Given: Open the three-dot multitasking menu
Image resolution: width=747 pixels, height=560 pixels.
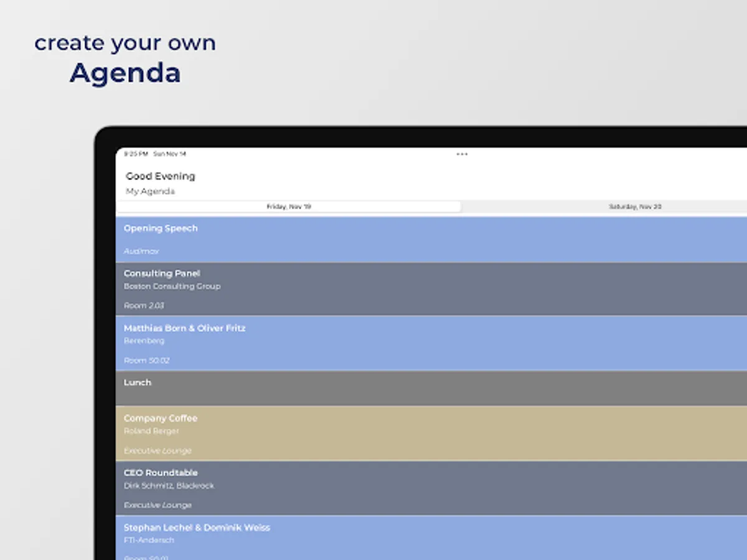Looking at the screenshot, I should [462, 154].
